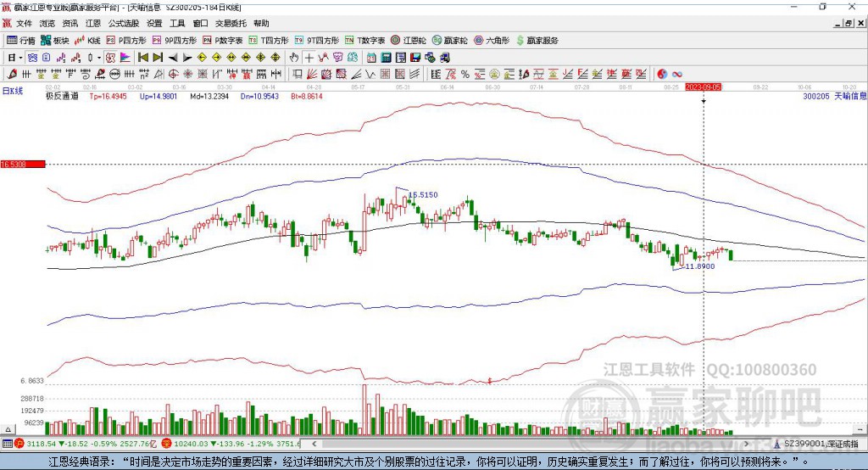This screenshot has width=868, height=470.
Task: Click the save floppy disk icon
Action: pyautogui.click(x=415, y=58)
